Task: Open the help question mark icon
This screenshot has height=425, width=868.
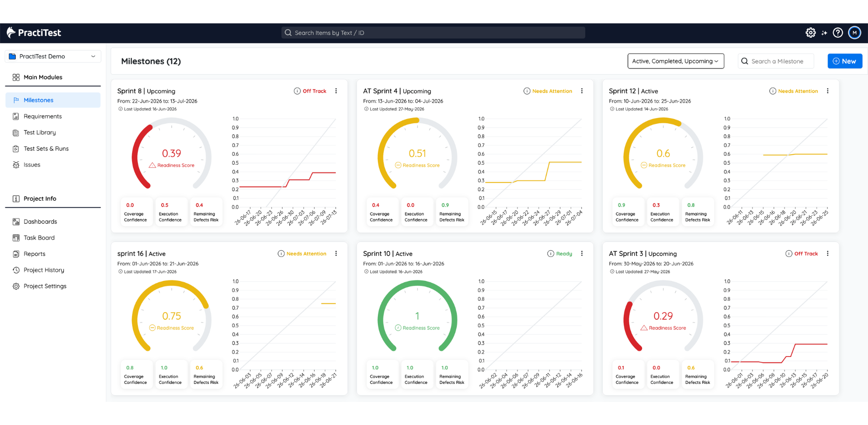Action: [838, 33]
